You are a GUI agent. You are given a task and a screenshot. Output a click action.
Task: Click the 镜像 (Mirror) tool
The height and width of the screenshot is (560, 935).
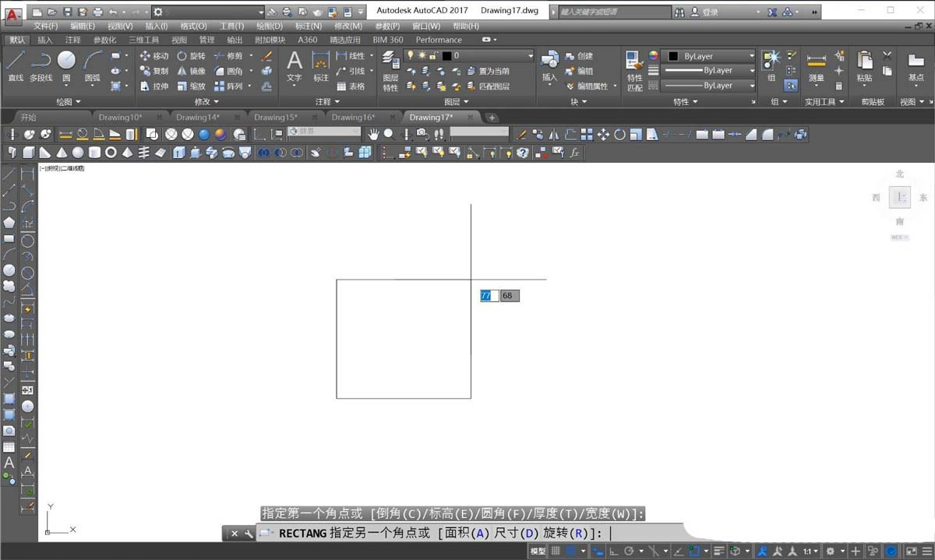[192, 71]
